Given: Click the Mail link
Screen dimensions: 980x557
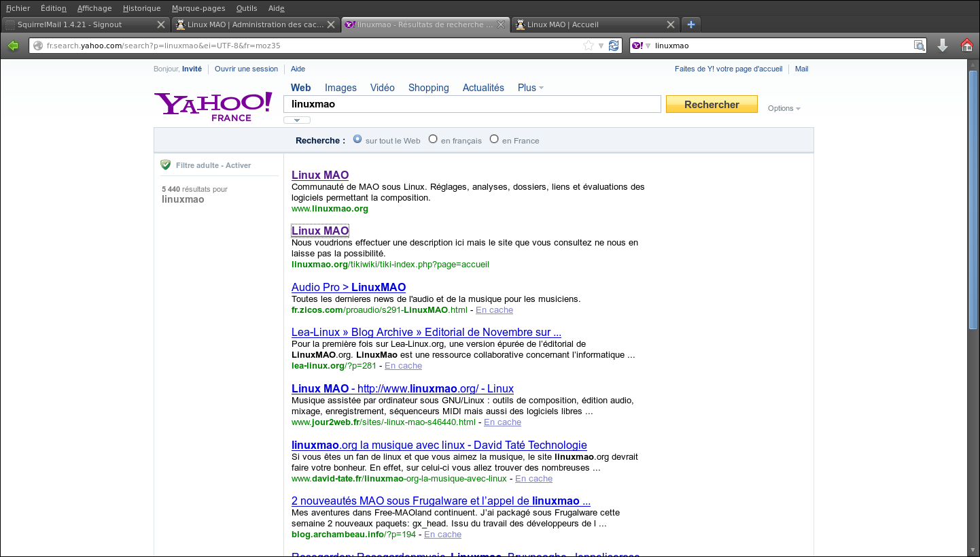Looking at the screenshot, I should point(802,69).
